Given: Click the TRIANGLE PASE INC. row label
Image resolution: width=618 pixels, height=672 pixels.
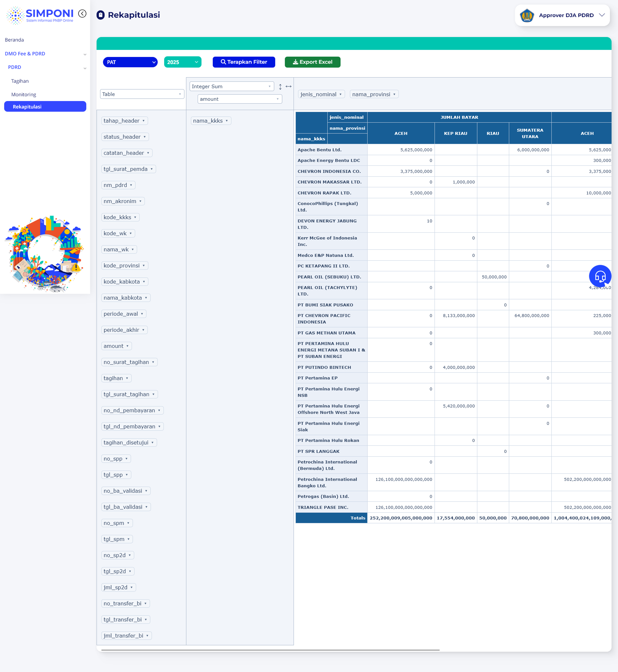Looking at the screenshot, I should point(332,507).
